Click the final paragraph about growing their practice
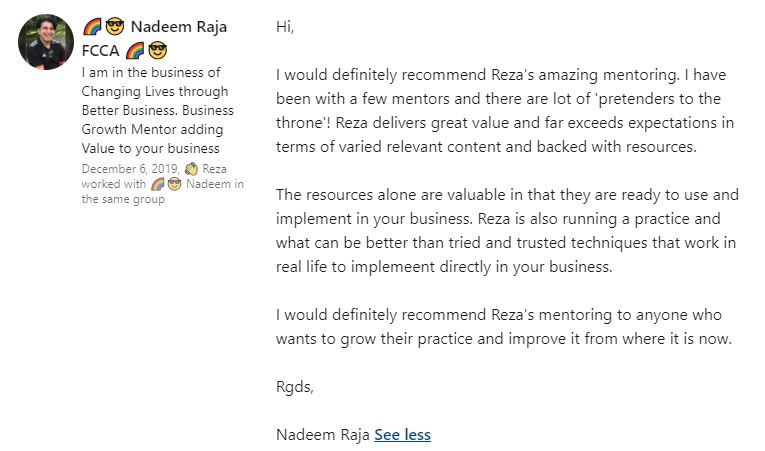The height and width of the screenshot is (451, 765). click(505, 327)
